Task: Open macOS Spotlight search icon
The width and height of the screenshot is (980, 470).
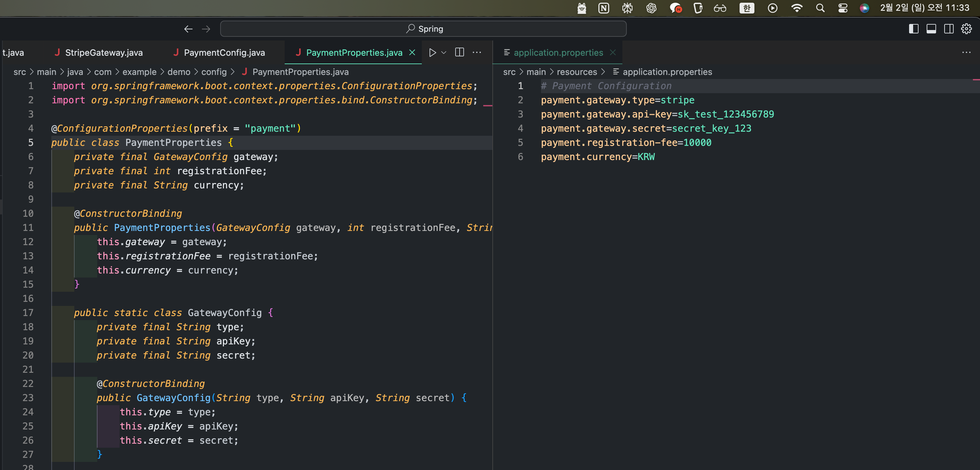Action: pos(820,8)
